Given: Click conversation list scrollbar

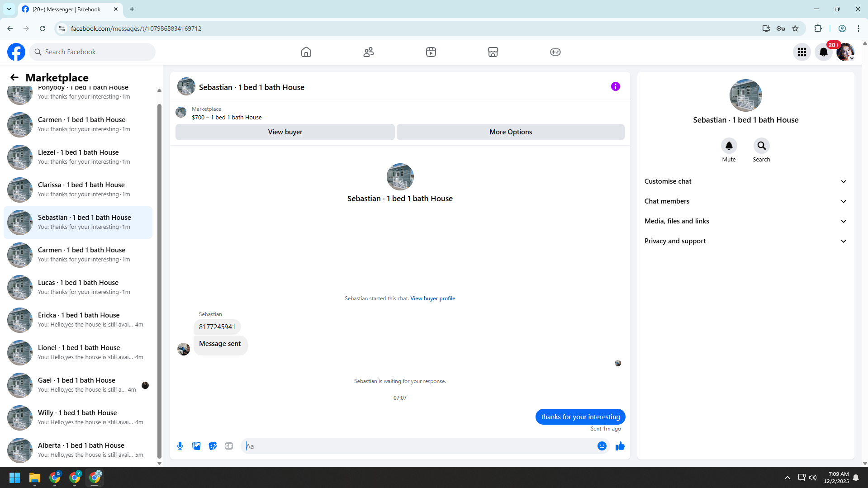Looking at the screenshot, I should [159, 280].
